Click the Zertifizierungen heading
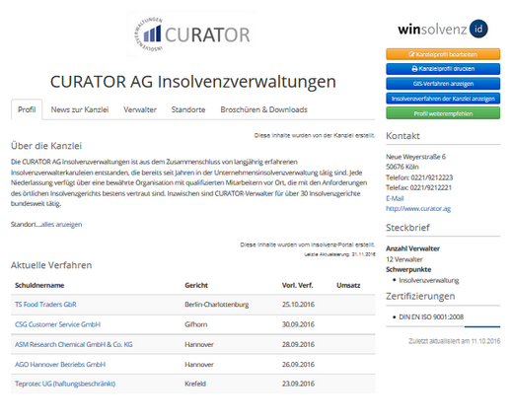This screenshot has height=420, width=512. tap(420, 296)
